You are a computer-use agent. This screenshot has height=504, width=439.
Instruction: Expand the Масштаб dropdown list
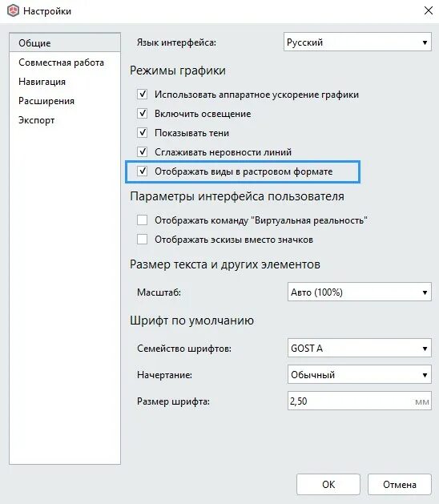pyautogui.click(x=360, y=292)
